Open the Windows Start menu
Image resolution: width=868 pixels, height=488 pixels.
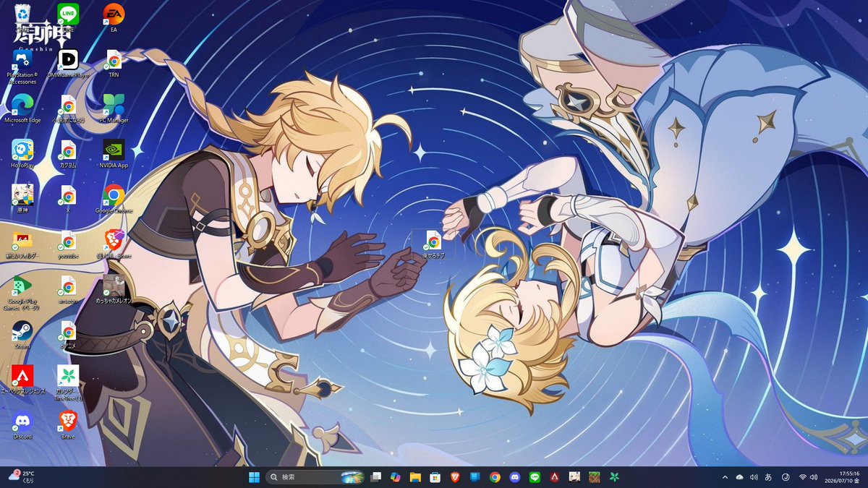pyautogui.click(x=255, y=477)
